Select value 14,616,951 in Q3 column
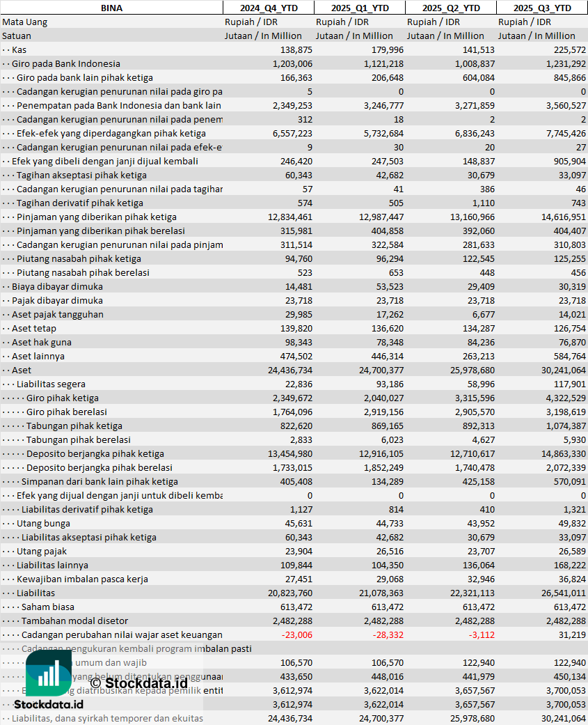The height and width of the screenshot is (725, 588). pos(564,217)
